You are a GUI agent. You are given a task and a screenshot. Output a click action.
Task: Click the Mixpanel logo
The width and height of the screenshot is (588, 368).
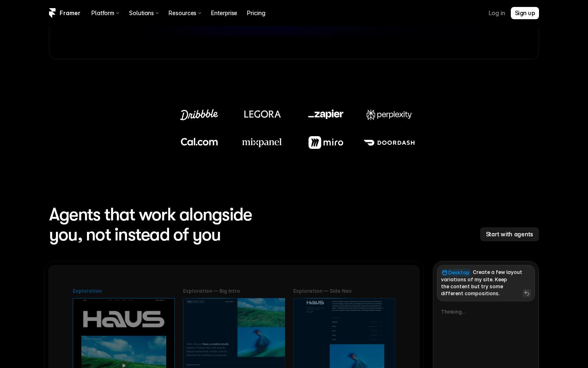(x=262, y=142)
